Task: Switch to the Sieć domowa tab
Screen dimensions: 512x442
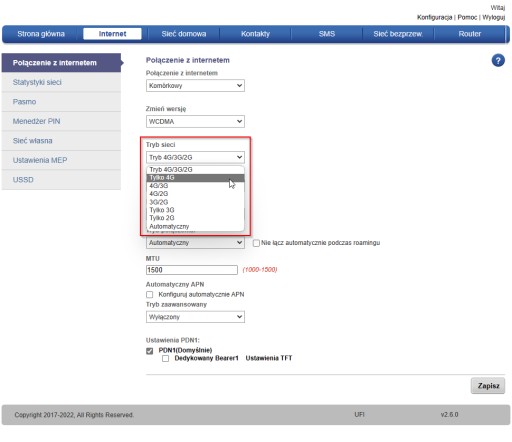Action: [184, 34]
